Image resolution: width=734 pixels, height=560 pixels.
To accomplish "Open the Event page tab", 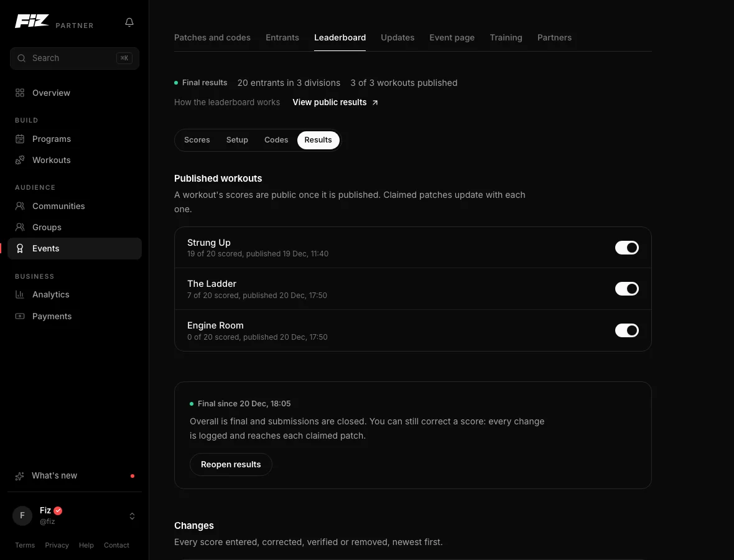I will [452, 37].
